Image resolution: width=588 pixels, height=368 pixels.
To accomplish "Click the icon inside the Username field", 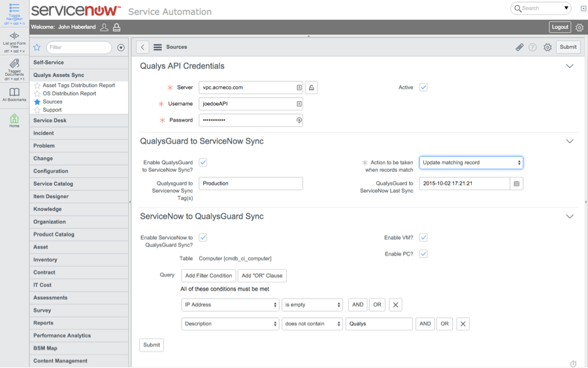I will tap(299, 104).
